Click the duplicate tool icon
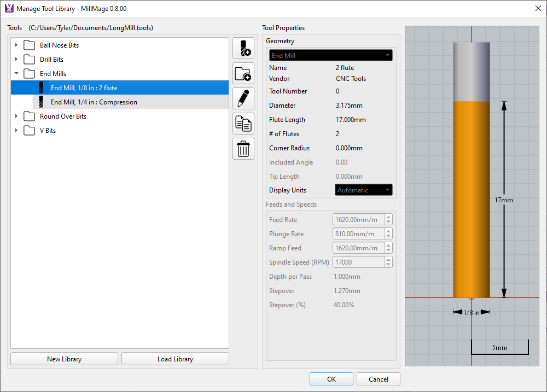This screenshot has width=547, height=392. pyautogui.click(x=243, y=124)
